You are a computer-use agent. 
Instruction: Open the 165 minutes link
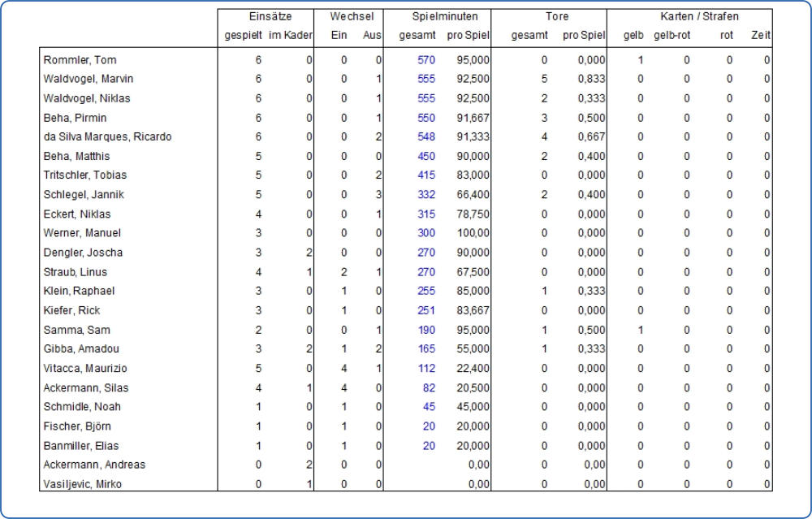426,349
